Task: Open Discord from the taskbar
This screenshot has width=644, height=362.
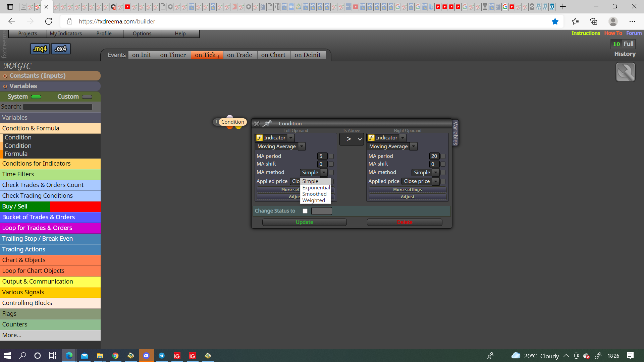Action: point(146,356)
